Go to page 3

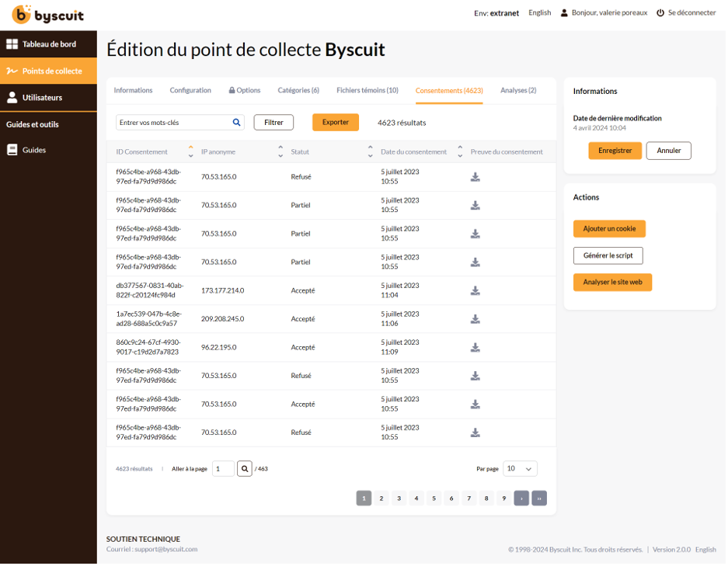pos(399,498)
